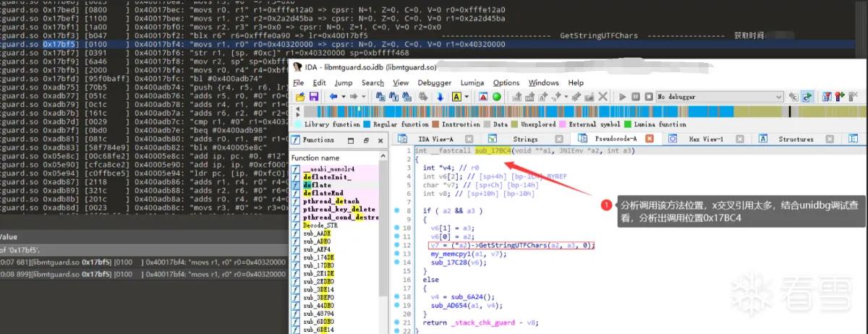Image resolution: width=868 pixels, height=334 pixels.
Task: Close the Pseudocode-A tab
Action: (x=650, y=139)
